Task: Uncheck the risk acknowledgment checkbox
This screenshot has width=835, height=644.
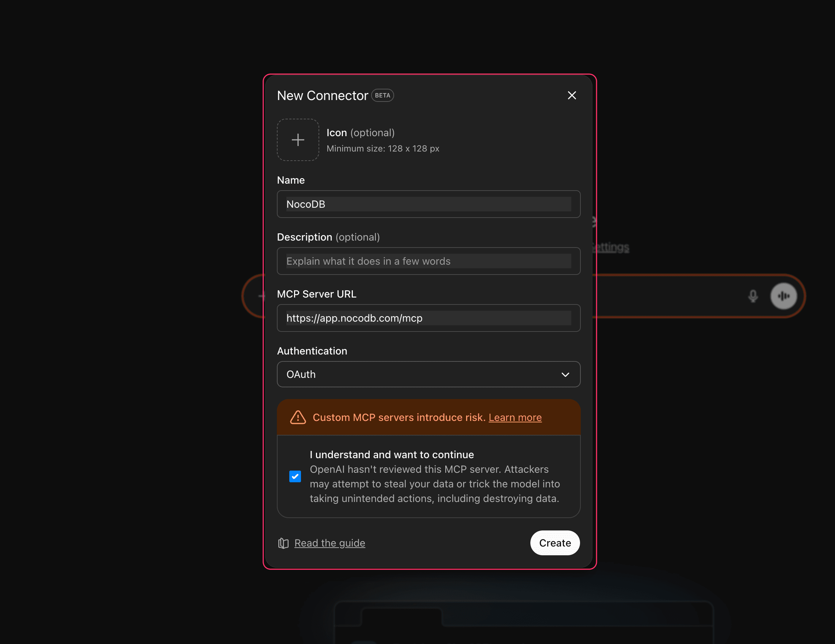Action: 295,476
